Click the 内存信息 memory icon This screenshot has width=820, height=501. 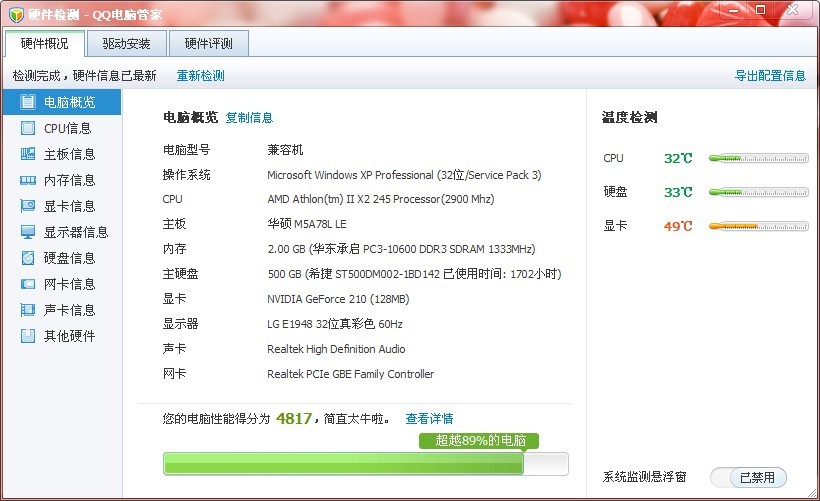tap(28, 180)
